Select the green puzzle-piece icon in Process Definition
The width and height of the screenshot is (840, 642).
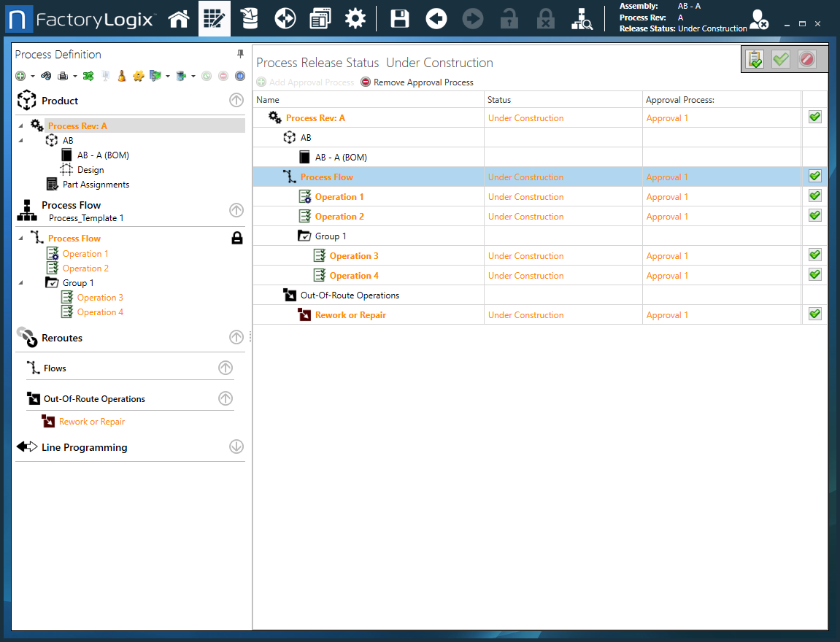tap(88, 75)
